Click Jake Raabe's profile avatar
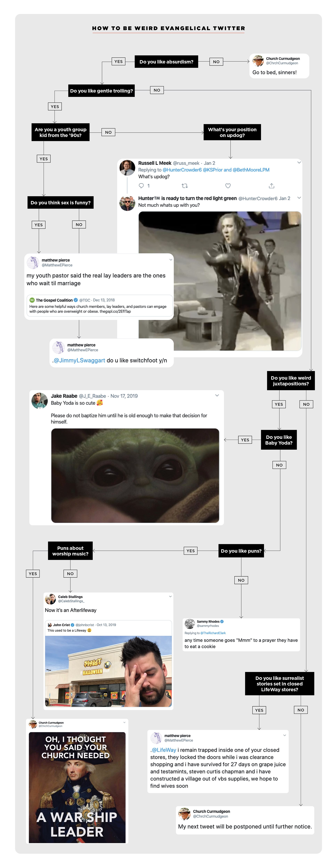Viewport: 335px width, 868px height. (39, 400)
